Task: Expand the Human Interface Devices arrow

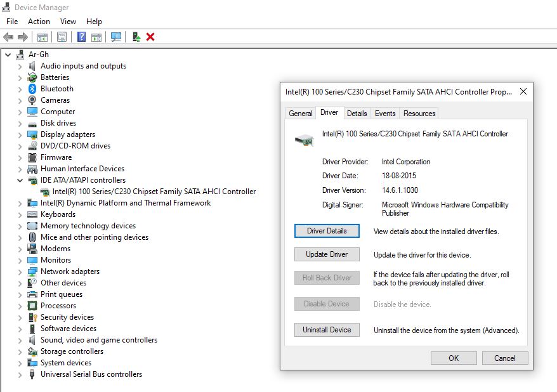Action: click(20, 169)
